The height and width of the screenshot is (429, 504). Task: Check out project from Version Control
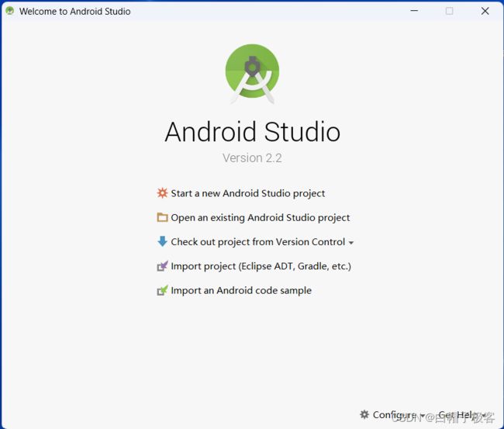coord(257,242)
